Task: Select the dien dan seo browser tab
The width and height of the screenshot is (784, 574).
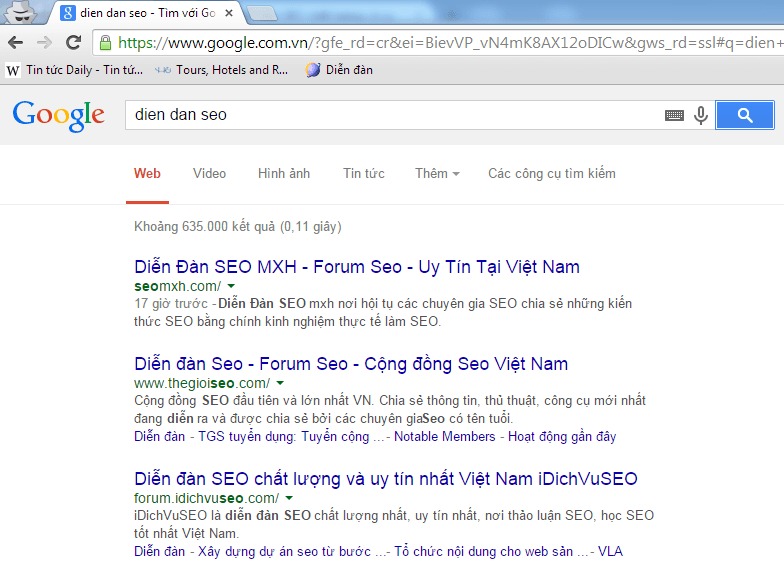Action: (148, 13)
